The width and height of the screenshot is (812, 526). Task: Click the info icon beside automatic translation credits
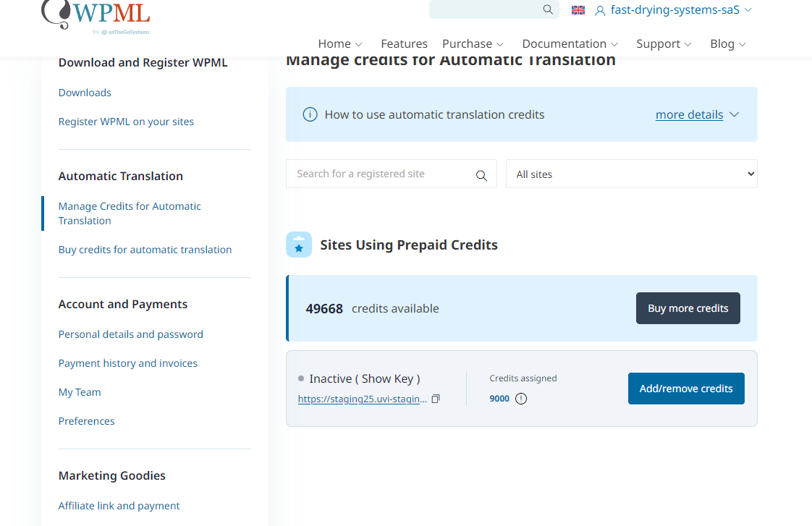(x=310, y=114)
